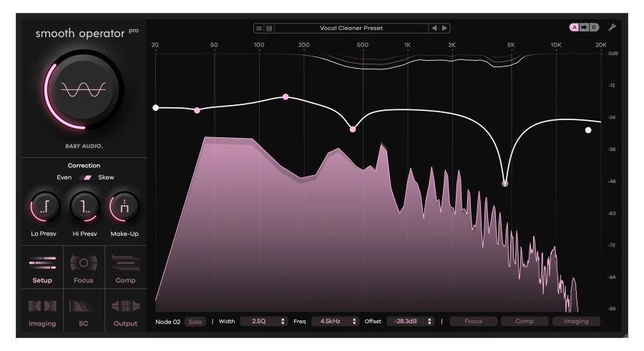The height and width of the screenshot is (351, 644).
Task: Select B state in A/B compare
Action: (x=594, y=27)
